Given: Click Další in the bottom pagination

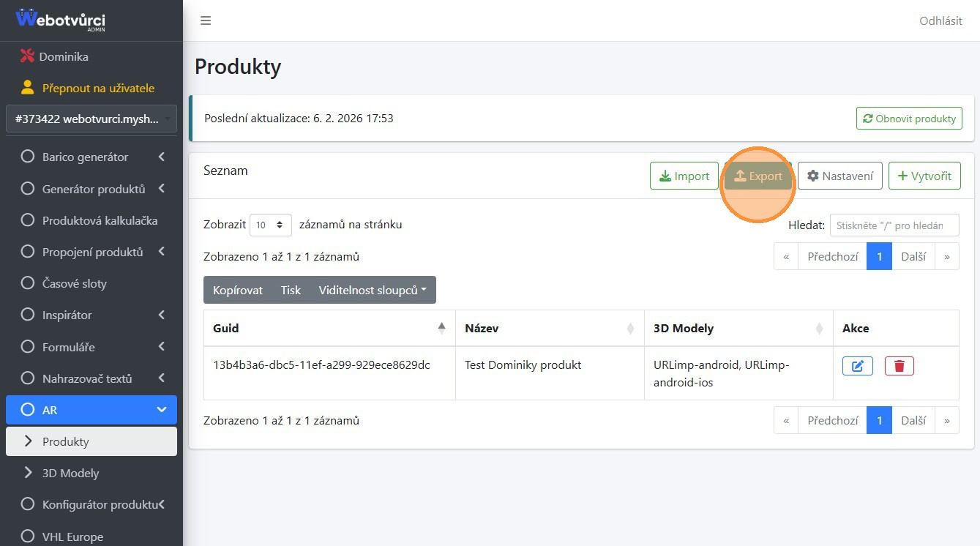Looking at the screenshot, I should (x=913, y=420).
